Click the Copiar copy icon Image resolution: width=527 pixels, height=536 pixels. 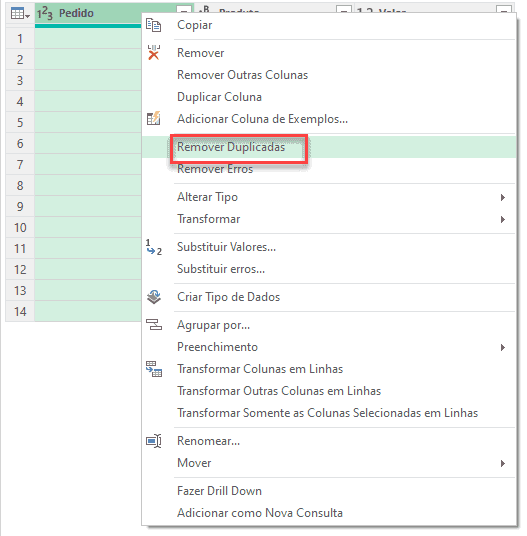click(153, 25)
